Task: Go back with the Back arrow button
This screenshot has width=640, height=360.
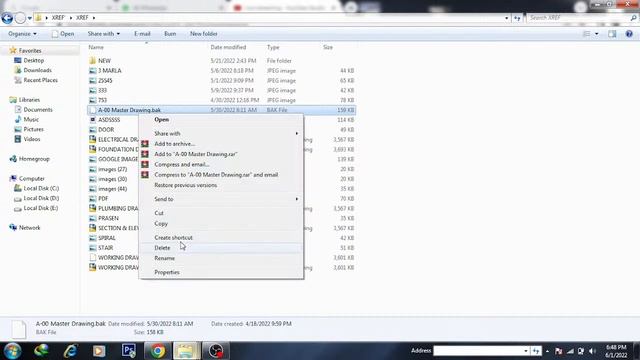Action: [7, 18]
